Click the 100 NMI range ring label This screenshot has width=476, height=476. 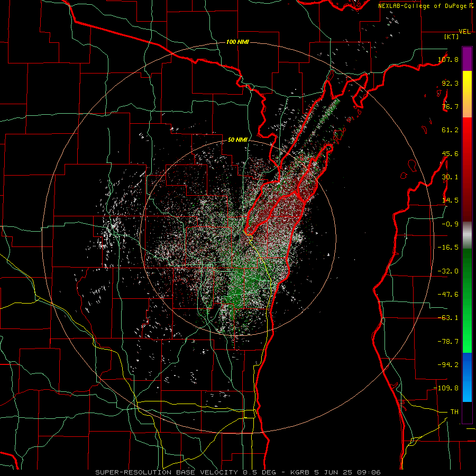pyautogui.click(x=237, y=42)
